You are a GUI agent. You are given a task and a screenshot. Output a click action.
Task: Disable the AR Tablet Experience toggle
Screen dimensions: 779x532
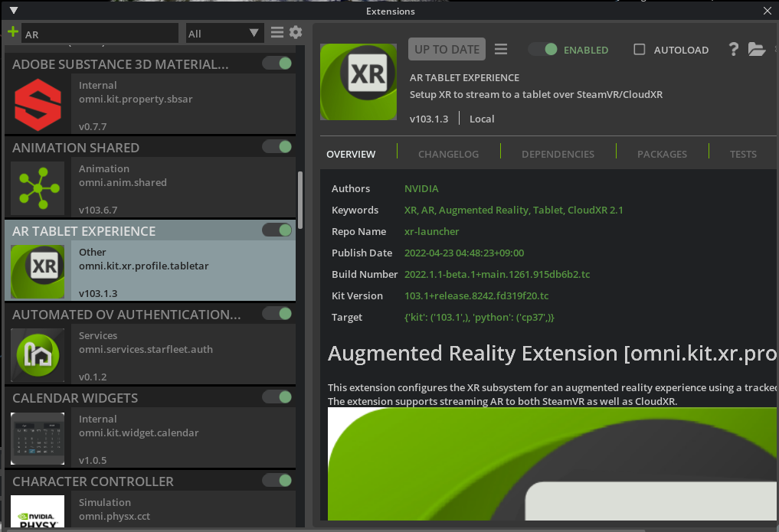277,230
